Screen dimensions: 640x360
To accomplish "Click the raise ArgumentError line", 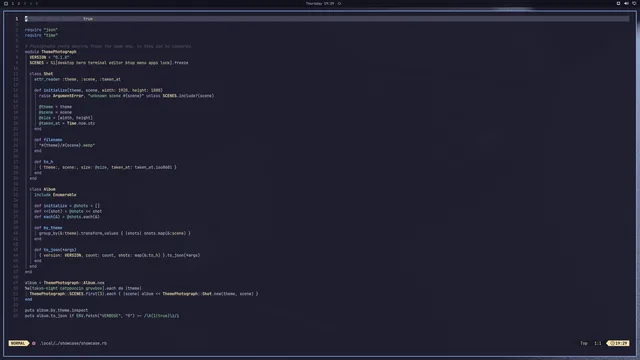I will 126,96.
